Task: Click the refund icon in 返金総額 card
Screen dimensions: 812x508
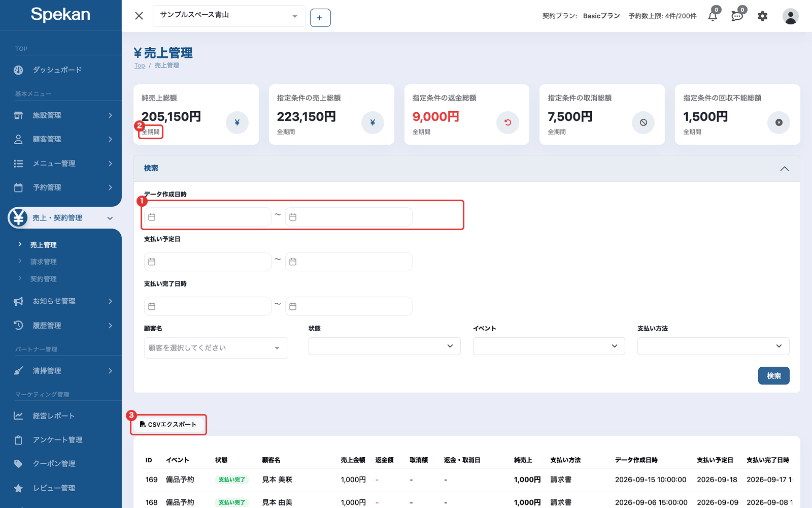Action: pos(507,122)
